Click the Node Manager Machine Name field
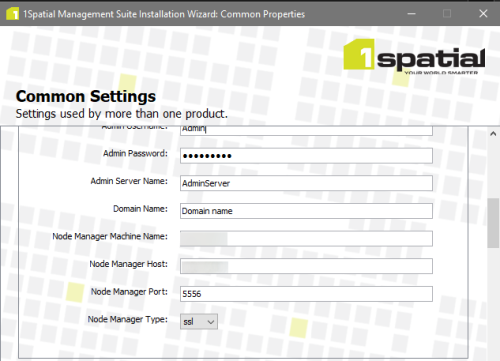Screen dimensions: 500x361 [306, 239]
